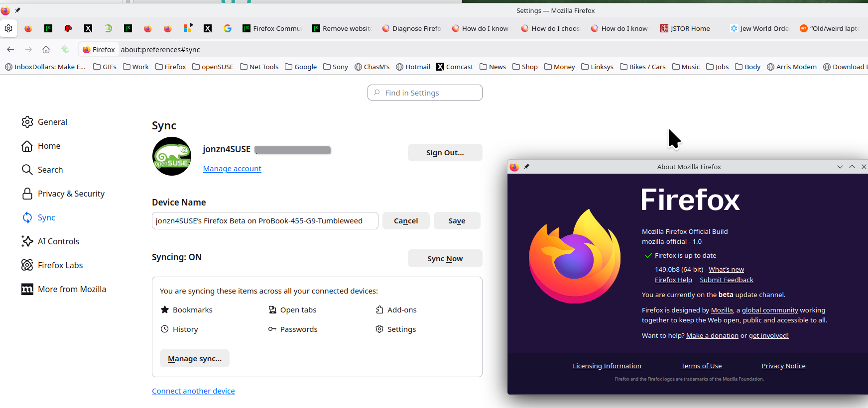The height and width of the screenshot is (408, 868).
Task: Click the Manage account link
Action: (x=232, y=169)
